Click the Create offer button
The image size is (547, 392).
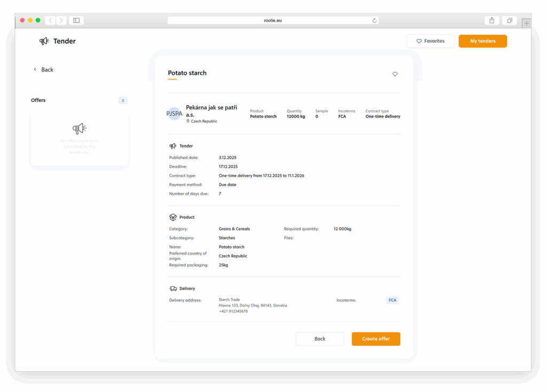coord(376,339)
